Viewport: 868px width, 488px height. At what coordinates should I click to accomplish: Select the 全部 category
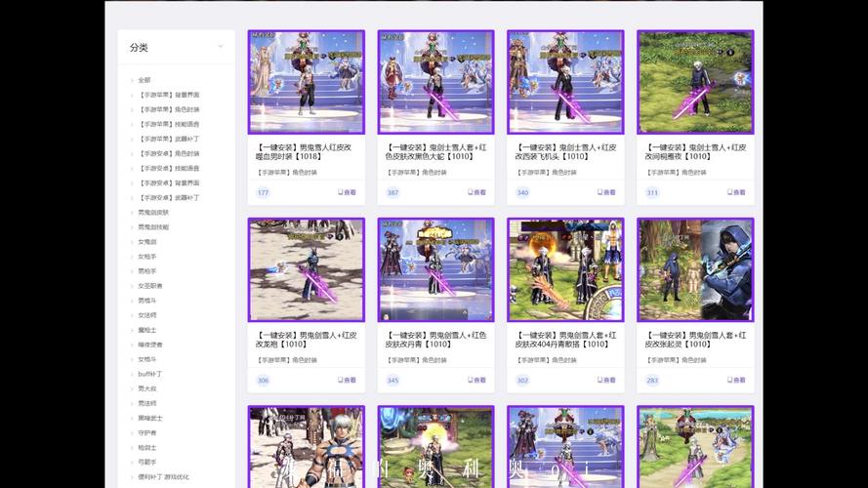click(145, 80)
